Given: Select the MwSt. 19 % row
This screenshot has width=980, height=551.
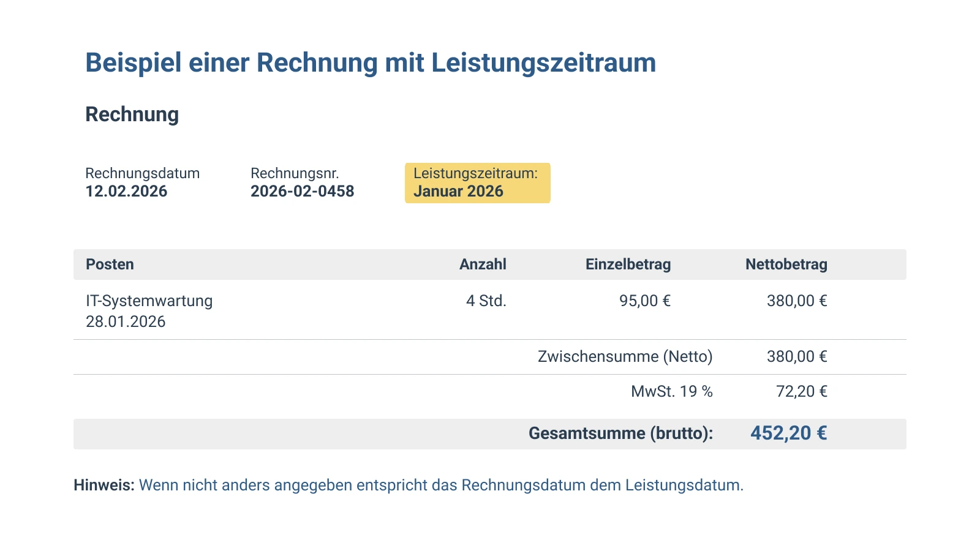Looking at the screenshot, I should [x=672, y=391].
